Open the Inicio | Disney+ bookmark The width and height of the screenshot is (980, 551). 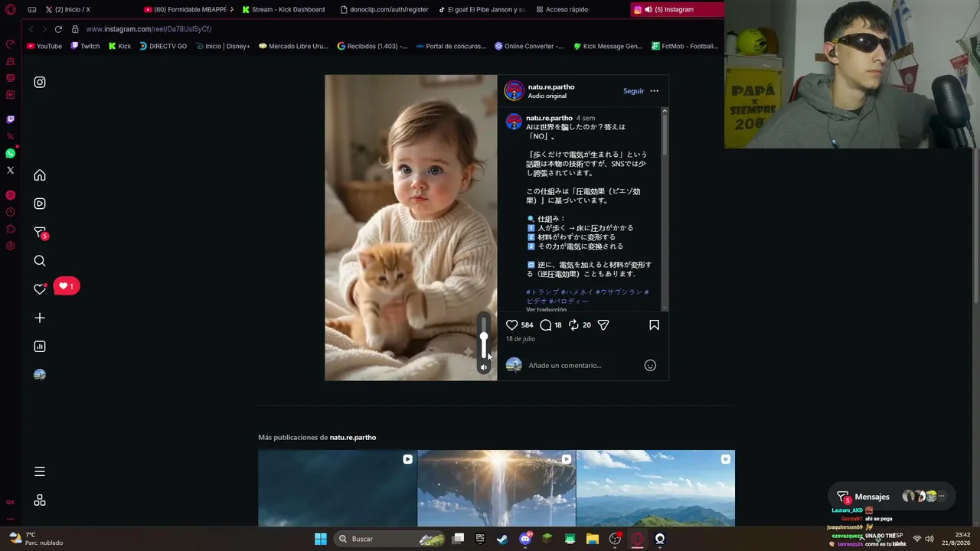click(x=222, y=46)
